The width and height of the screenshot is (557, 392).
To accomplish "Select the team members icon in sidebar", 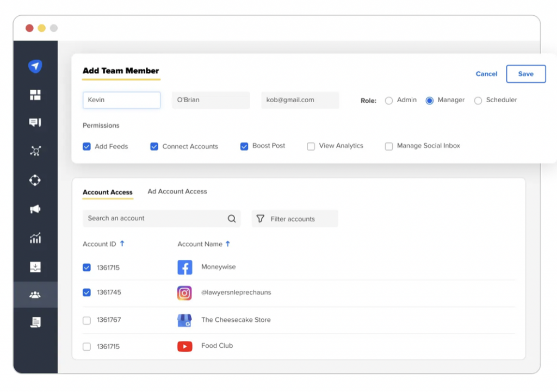I will click(35, 295).
